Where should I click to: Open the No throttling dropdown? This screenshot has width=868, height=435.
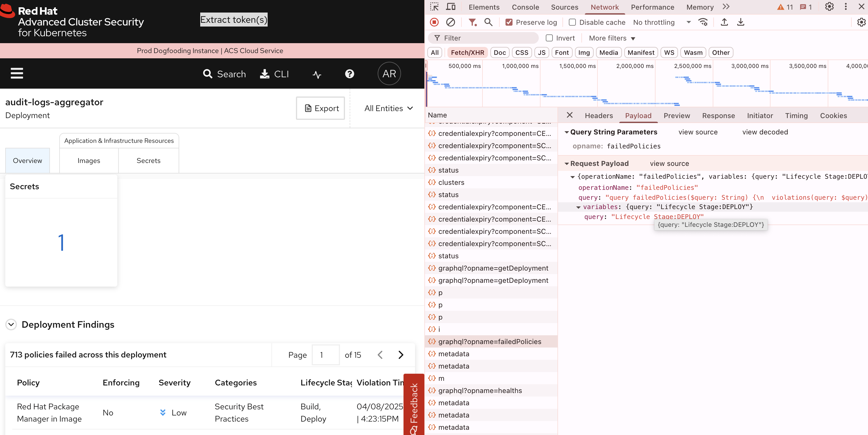(661, 22)
